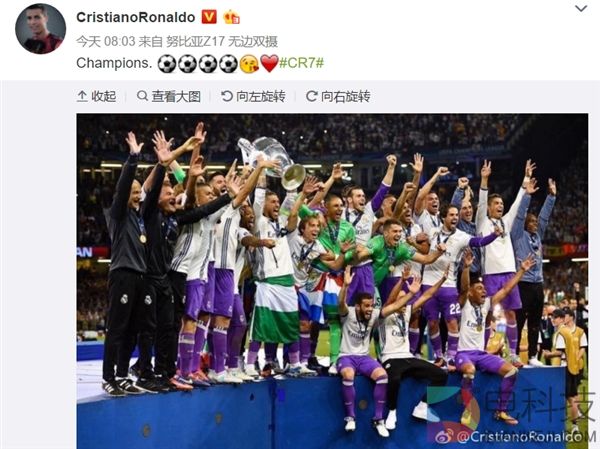Screen dimensions: 600x449
Task: Click the counterclockwise rotate arrow icon
Action: (x=227, y=96)
